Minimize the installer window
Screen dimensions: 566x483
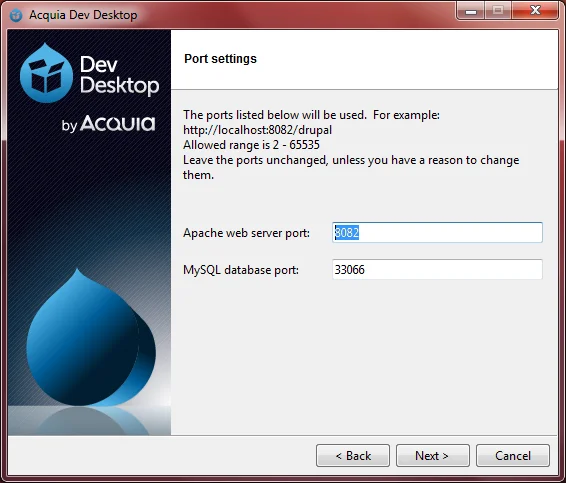471,11
